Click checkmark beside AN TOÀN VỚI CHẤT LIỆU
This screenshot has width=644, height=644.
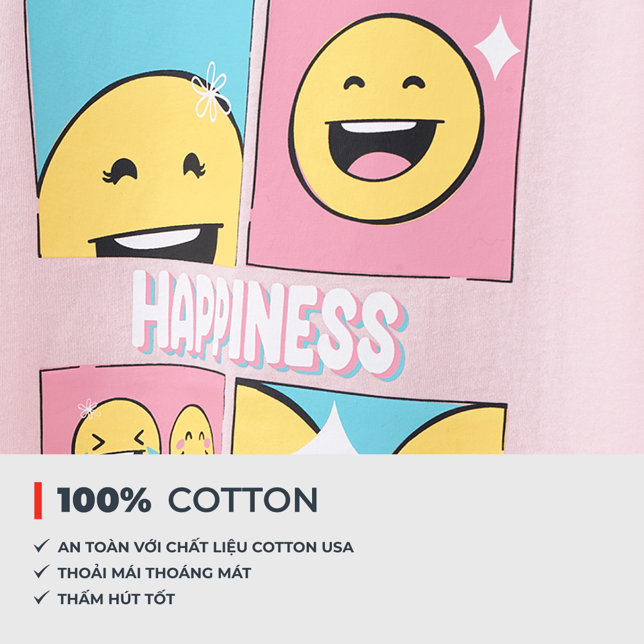[x=41, y=546]
